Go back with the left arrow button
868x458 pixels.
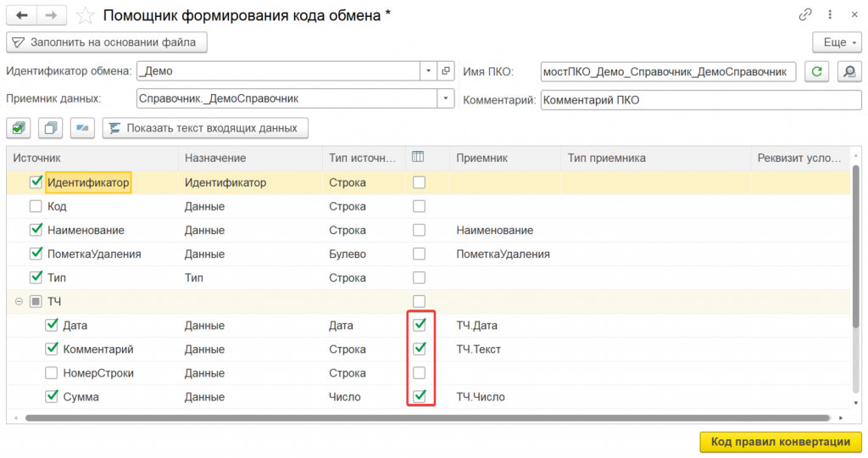(x=22, y=15)
